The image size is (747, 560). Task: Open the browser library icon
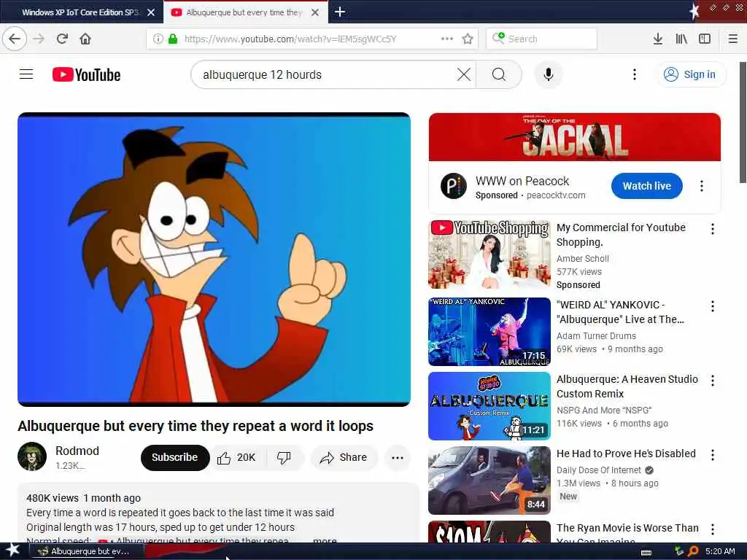click(x=681, y=39)
